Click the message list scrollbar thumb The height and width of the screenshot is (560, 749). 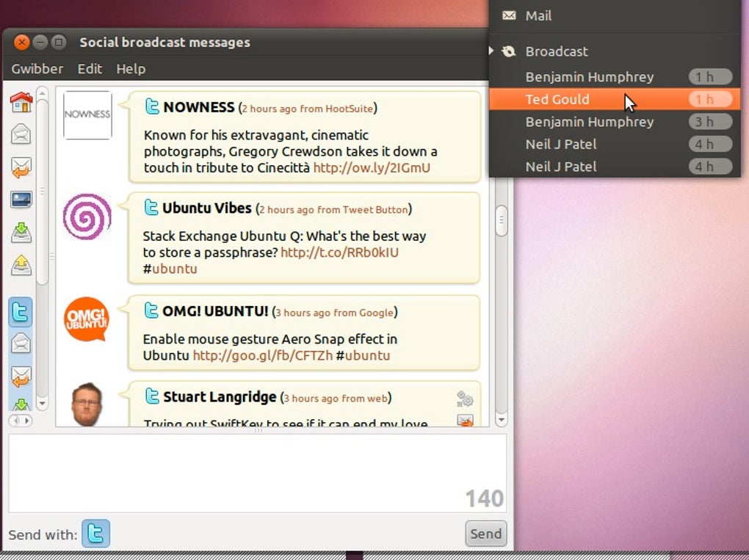501,221
